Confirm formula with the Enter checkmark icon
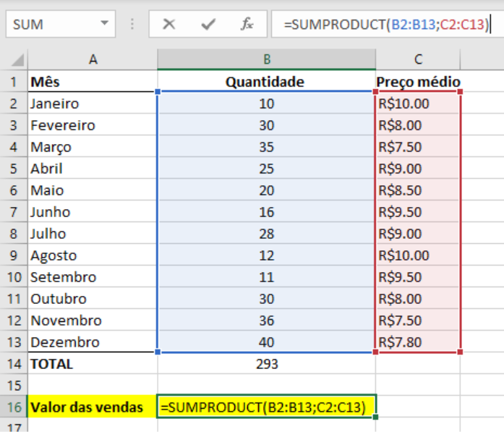 [208, 25]
